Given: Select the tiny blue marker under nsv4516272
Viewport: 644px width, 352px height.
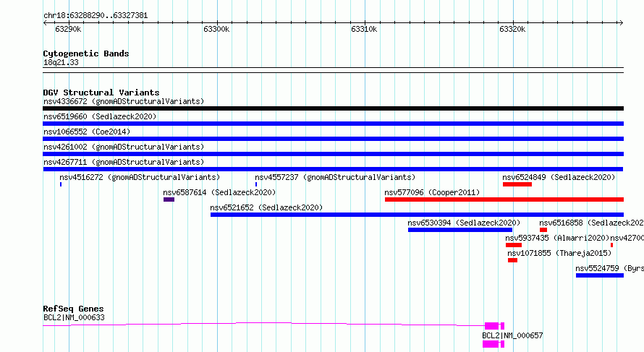Looking at the screenshot, I should click(61, 184).
